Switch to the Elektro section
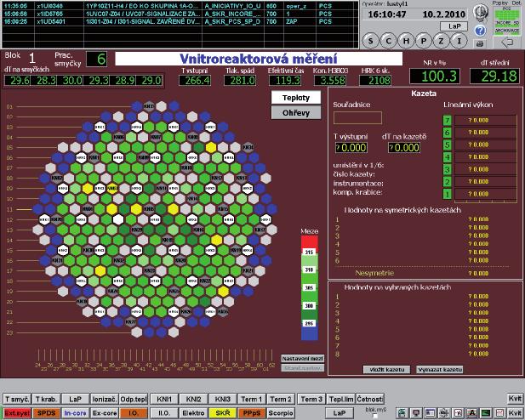This screenshot has width=525, height=420. (x=193, y=413)
